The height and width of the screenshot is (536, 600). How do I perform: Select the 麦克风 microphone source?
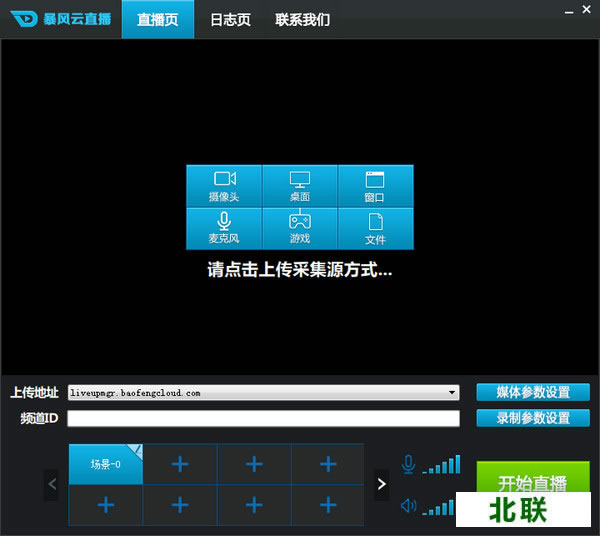point(224,228)
